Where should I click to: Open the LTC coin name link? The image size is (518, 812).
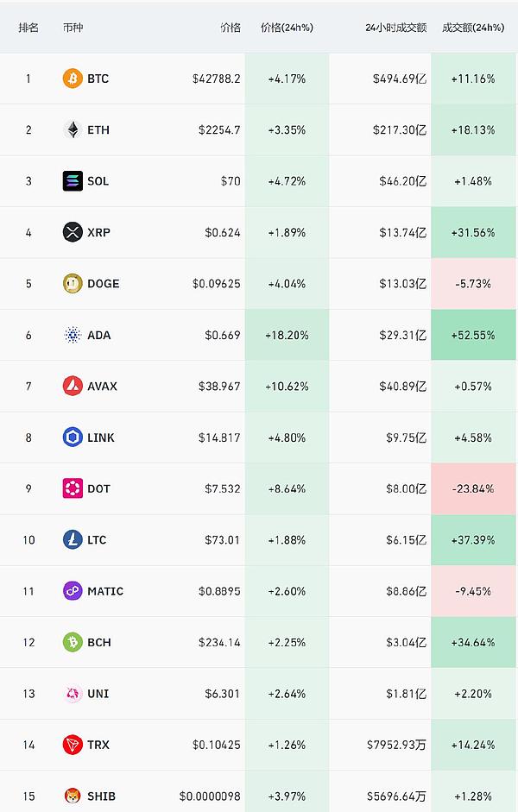97,540
